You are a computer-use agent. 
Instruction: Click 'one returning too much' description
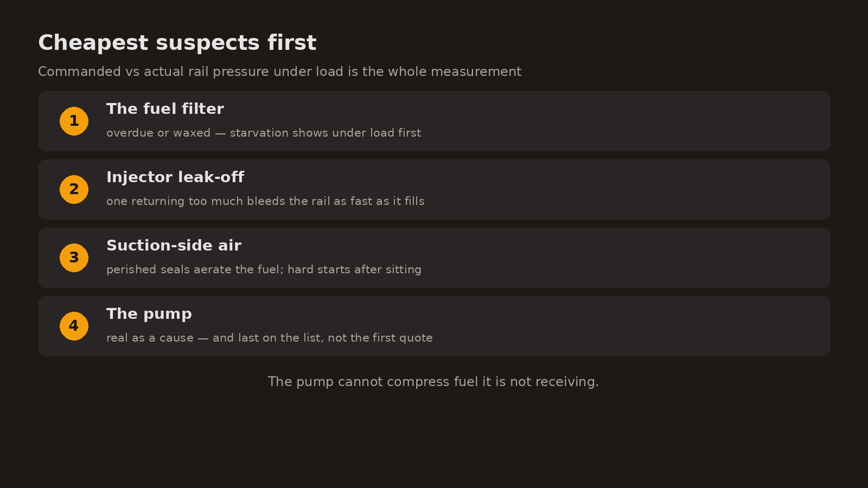(265, 201)
